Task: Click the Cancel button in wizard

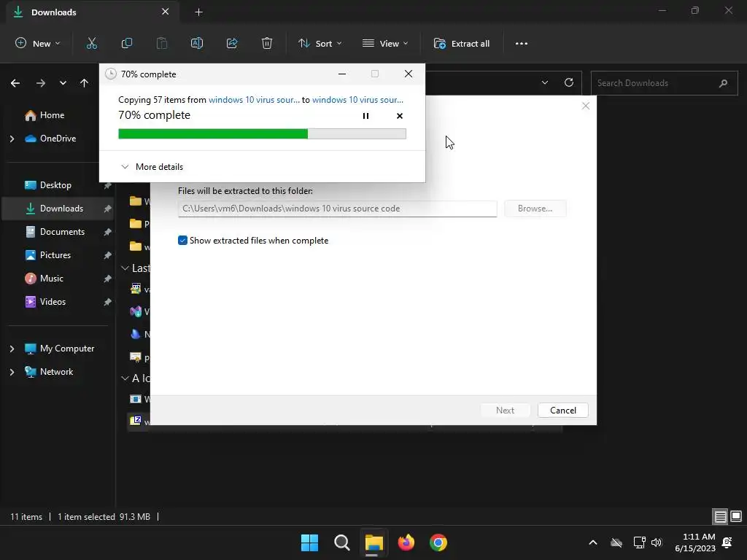Action: point(562,411)
